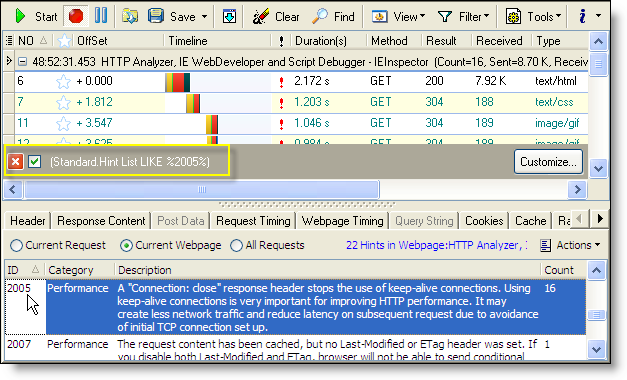The height and width of the screenshot is (380, 627).
Task: Collapse the HTTP Analyzer session group
Action: click(23, 62)
